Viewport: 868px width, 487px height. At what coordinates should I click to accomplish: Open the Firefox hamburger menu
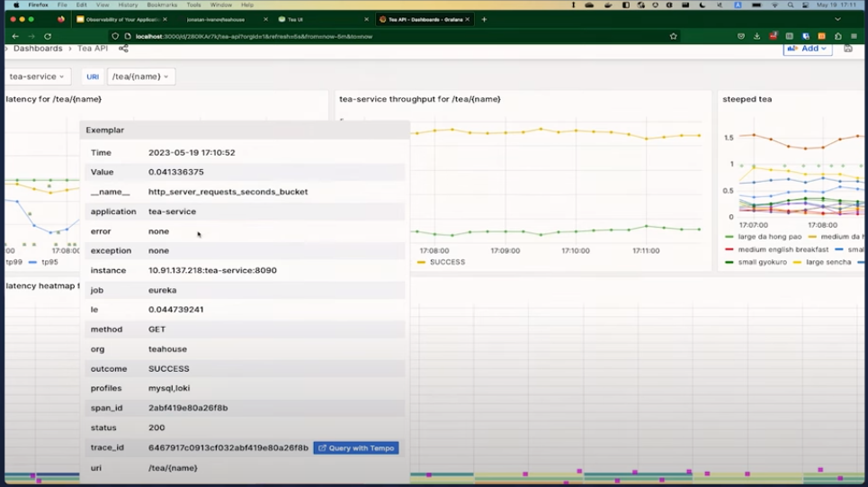coord(854,36)
